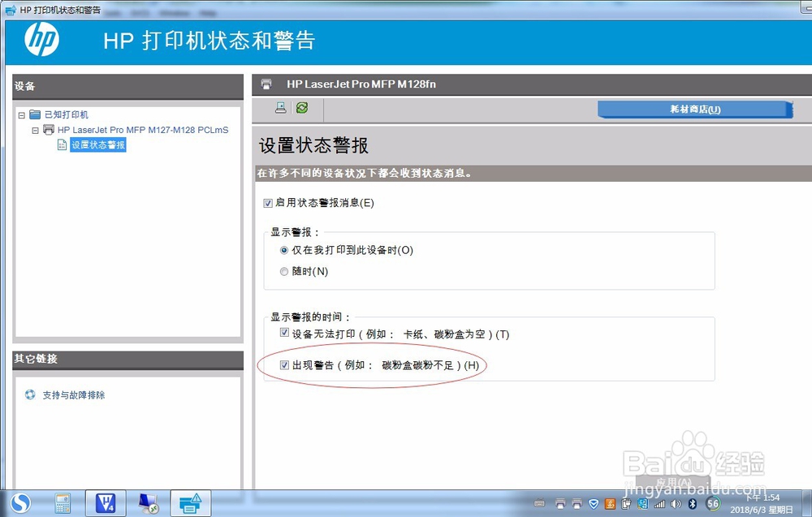
Task: Open the network signal tray icon
Action: coord(659,503)
